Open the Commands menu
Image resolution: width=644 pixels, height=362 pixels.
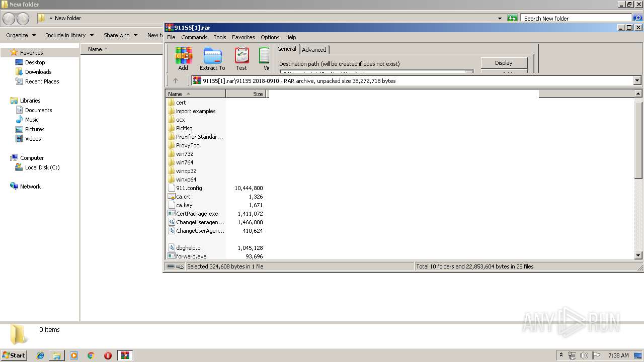point(194,37)
